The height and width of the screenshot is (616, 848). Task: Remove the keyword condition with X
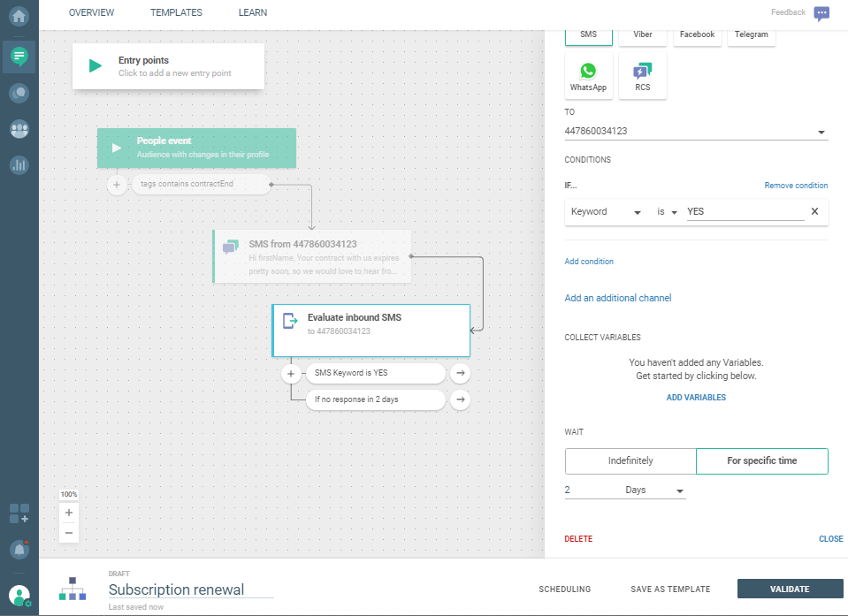[x=814, y=212]
